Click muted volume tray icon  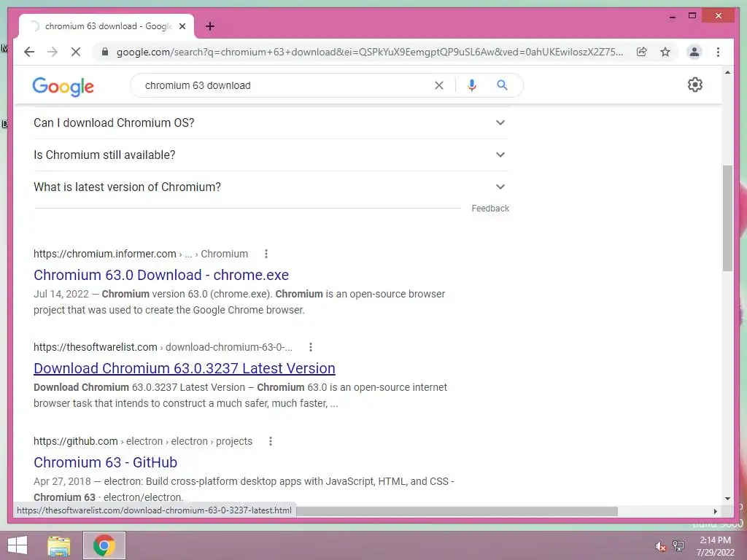659,546
